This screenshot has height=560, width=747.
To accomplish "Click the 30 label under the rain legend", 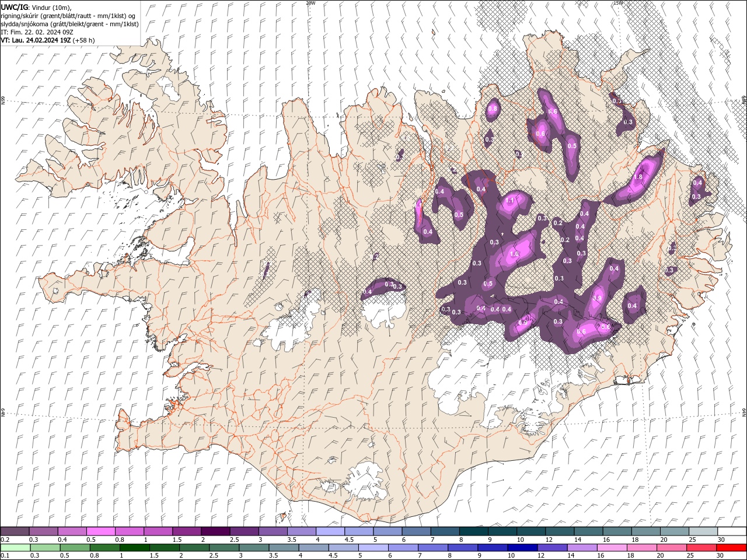I will click(x=720, y=556).
